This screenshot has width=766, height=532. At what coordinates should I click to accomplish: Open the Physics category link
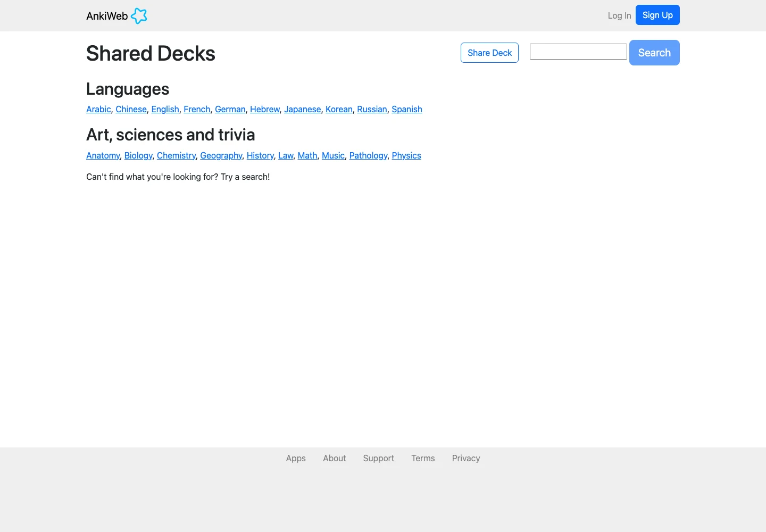click(406, 155)
